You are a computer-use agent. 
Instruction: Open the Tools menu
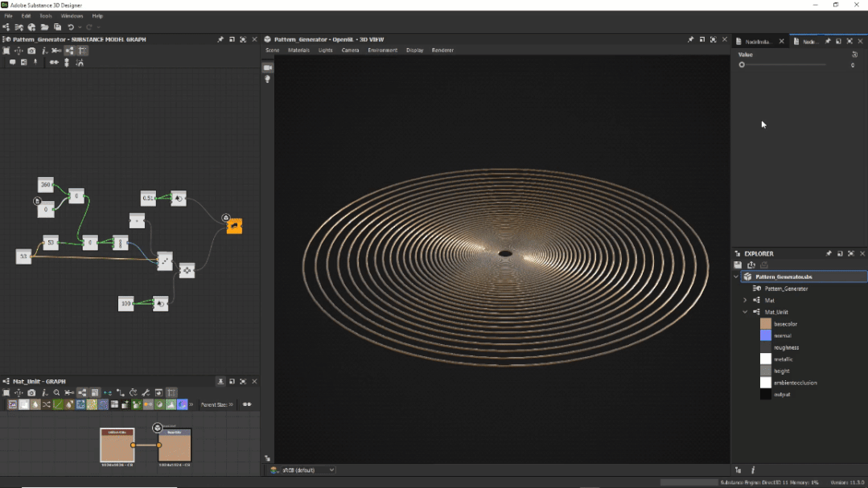click(x=46, y=16)
